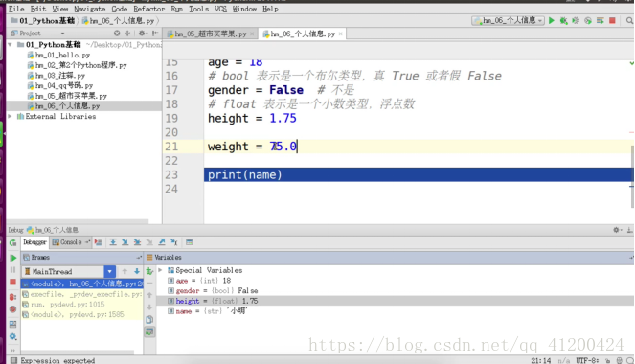Collapse 01_Python基础 project folder

click(x=10, y=44)
